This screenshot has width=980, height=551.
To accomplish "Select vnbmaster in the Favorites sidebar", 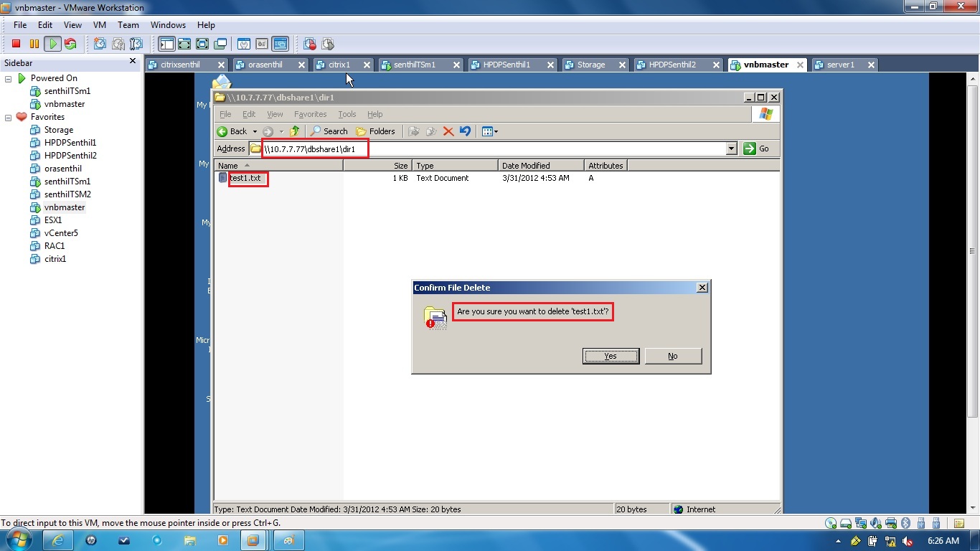I will pos(64,207).
